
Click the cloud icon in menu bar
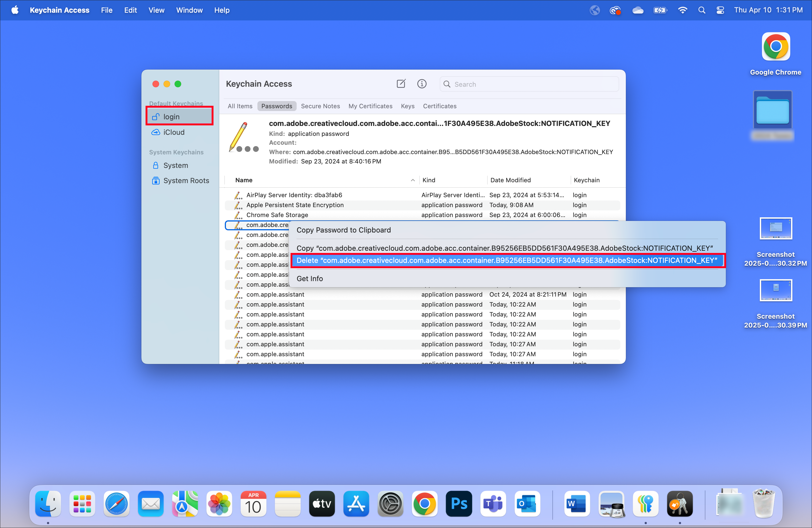[x=638, y=10]
